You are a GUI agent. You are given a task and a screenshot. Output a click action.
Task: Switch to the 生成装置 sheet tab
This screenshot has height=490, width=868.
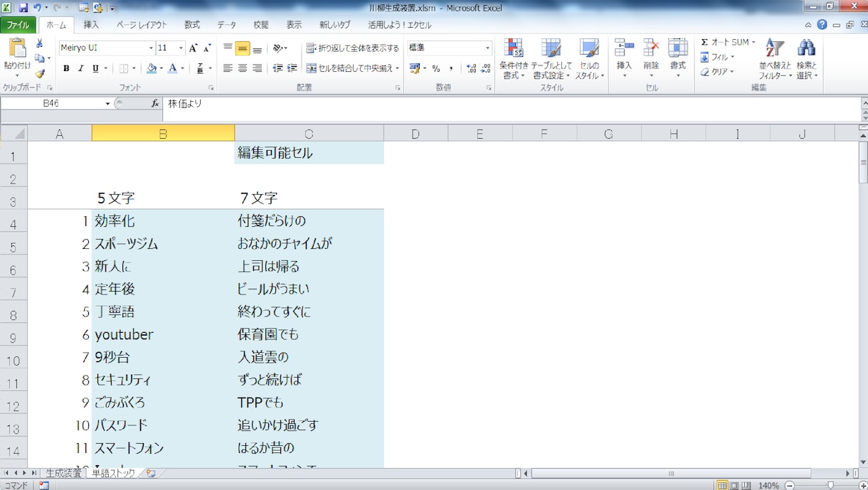63,473
